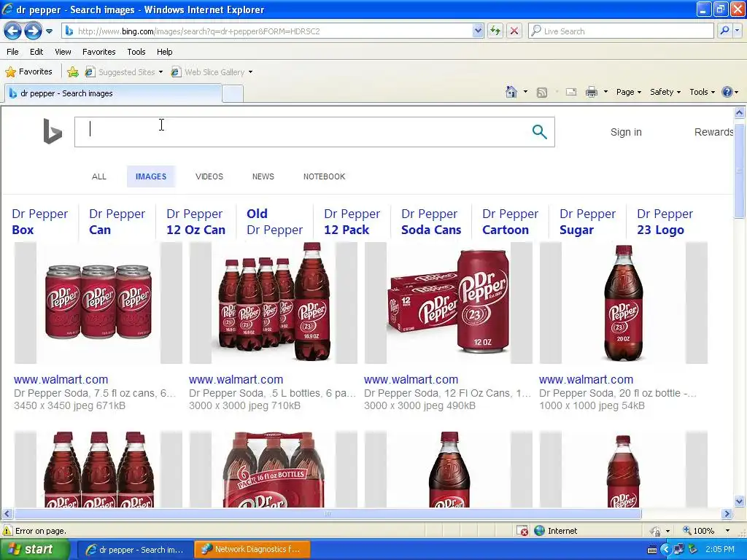Viewport: 747px width, 560px height.
Task: Click the Rewards link
Action: coord(713,132)
